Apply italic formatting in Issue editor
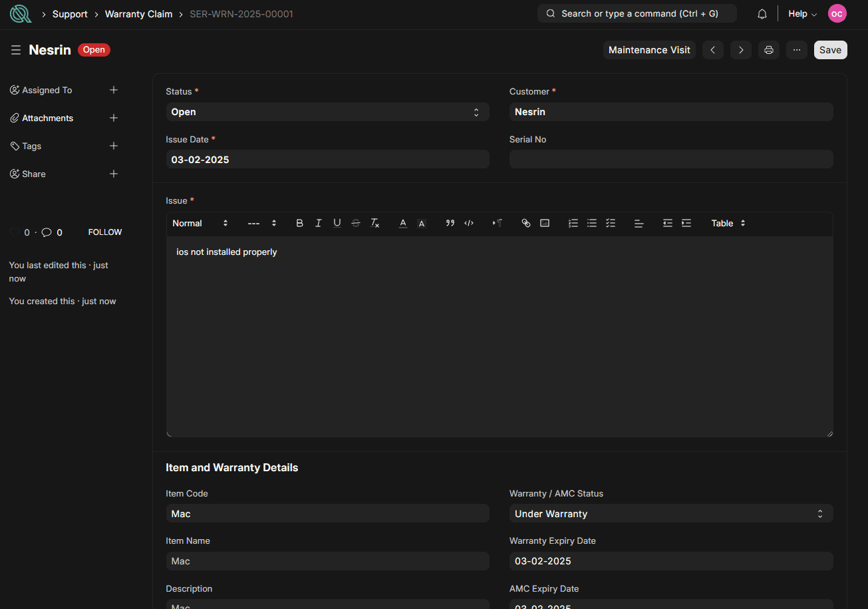 click(x=319, y=223)
